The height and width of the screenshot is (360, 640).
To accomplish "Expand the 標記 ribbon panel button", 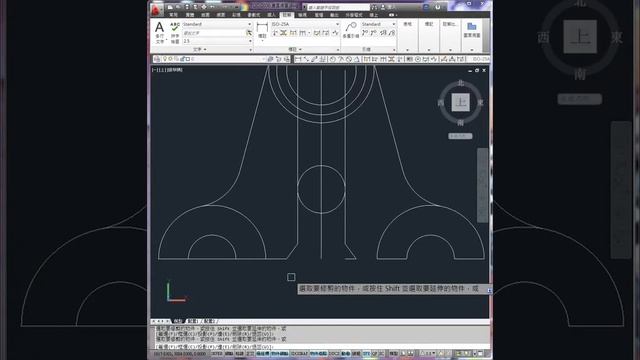I will click(429, 36).
